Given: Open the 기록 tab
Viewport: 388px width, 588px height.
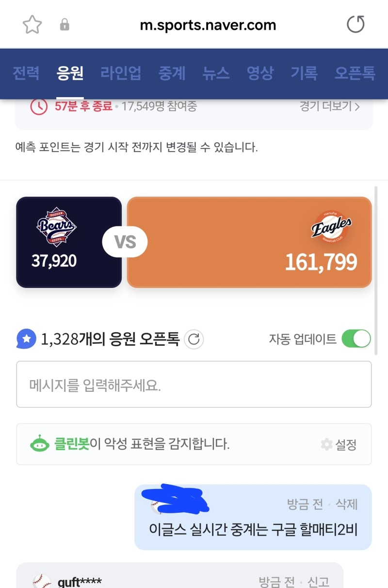Looking at the screenshot, I should pyautogui.click(x=304, y=73).
